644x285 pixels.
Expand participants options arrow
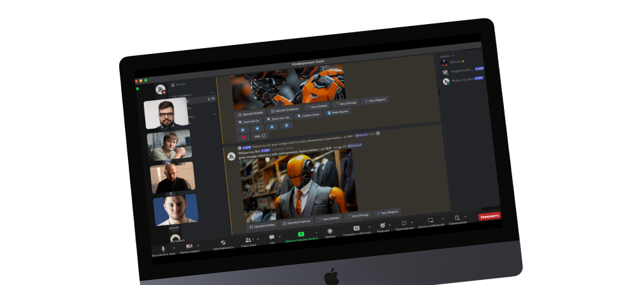(258, 239)
